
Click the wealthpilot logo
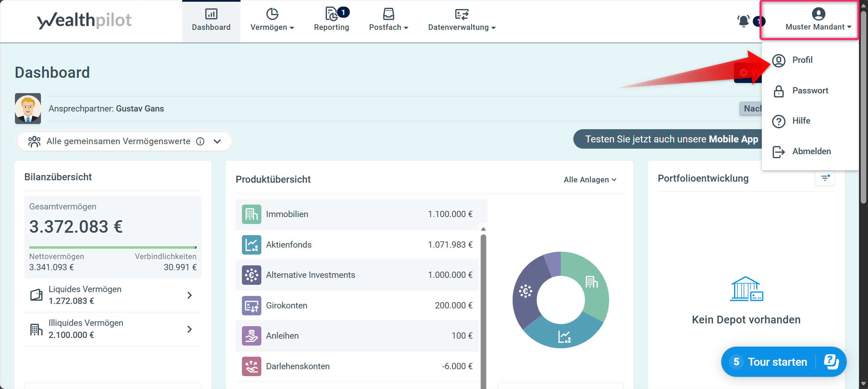pos(84,21)
